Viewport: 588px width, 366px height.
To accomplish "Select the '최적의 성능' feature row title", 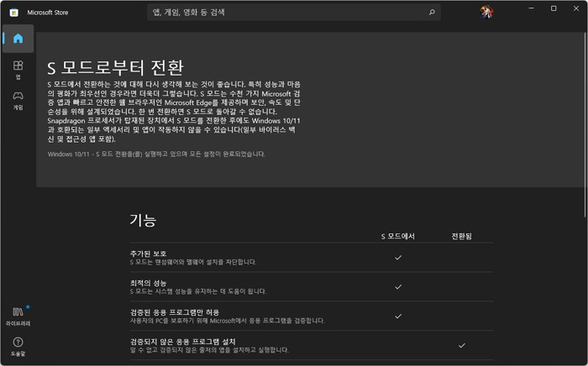I will coord(148,283).
